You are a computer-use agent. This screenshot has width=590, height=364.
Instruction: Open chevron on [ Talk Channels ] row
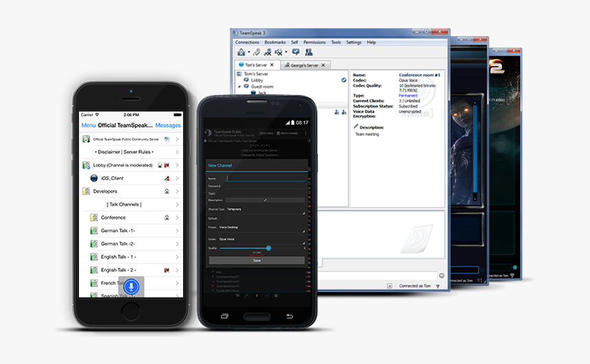point(177,204)
